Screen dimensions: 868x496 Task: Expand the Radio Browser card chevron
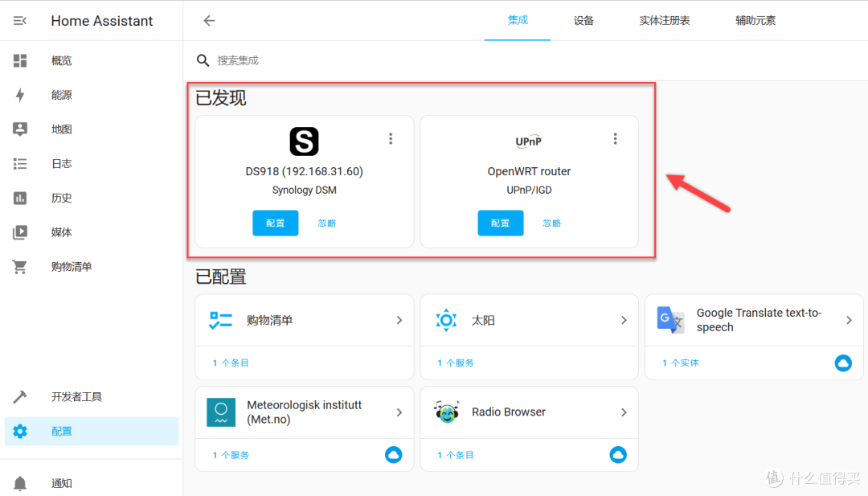pos(624,412)
